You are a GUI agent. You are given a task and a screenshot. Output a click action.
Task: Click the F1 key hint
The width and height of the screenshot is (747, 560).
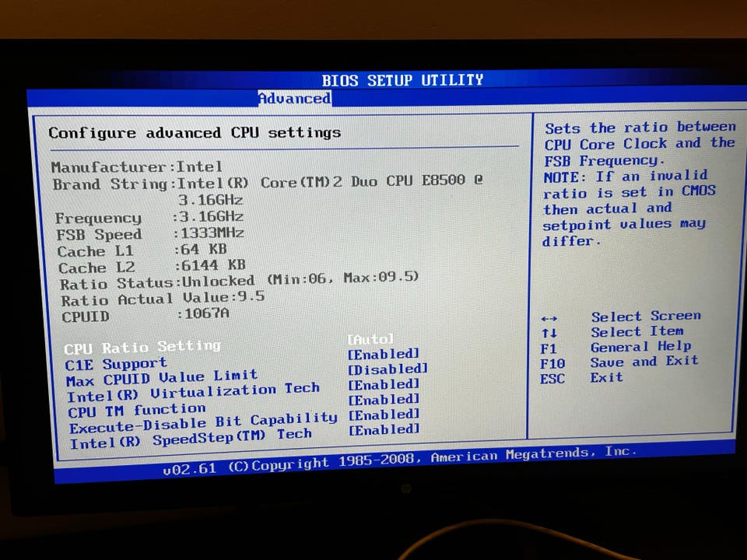click(549, 348)
